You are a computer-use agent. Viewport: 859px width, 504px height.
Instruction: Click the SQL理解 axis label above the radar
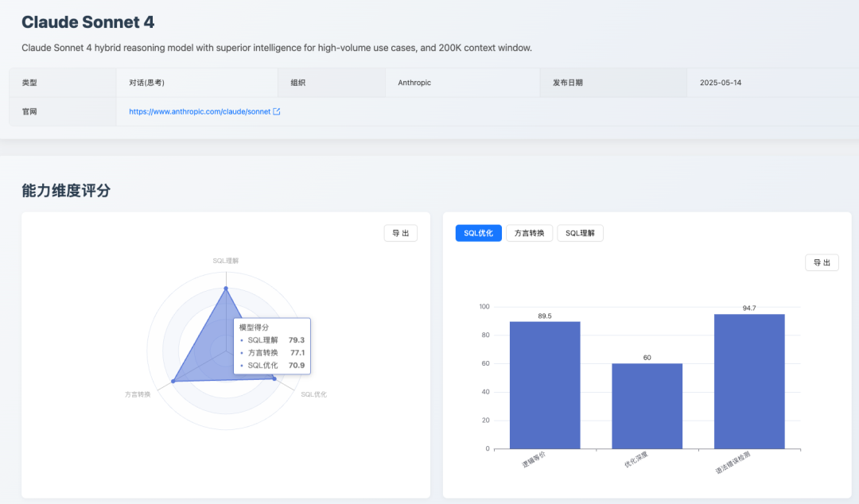tap(226, 261)
